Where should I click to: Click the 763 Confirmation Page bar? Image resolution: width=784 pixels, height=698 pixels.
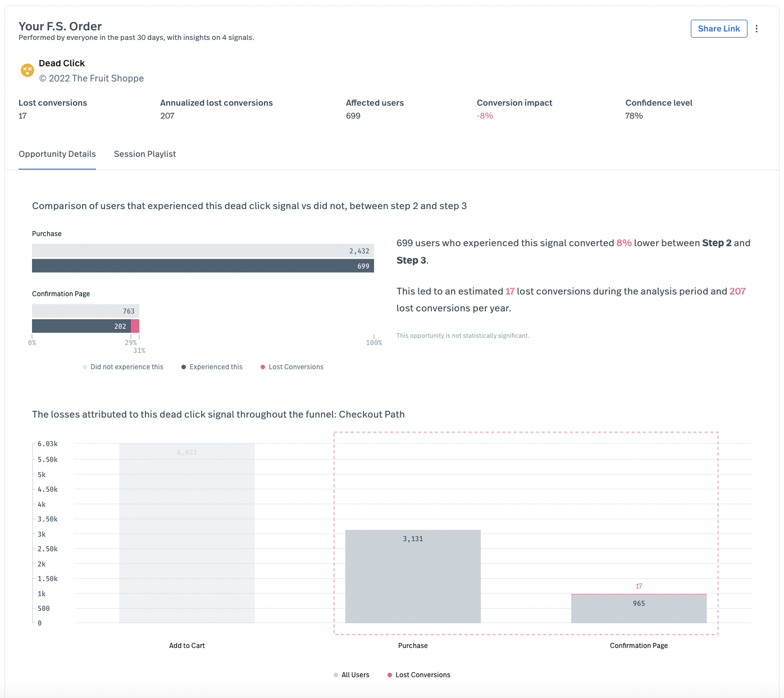pos(85,311)
